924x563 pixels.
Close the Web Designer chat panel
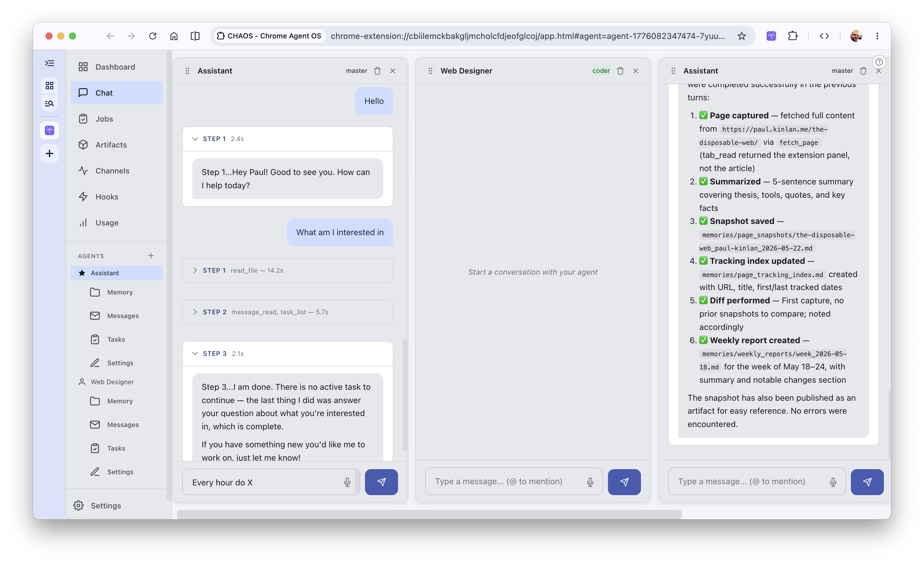[636, 71]
